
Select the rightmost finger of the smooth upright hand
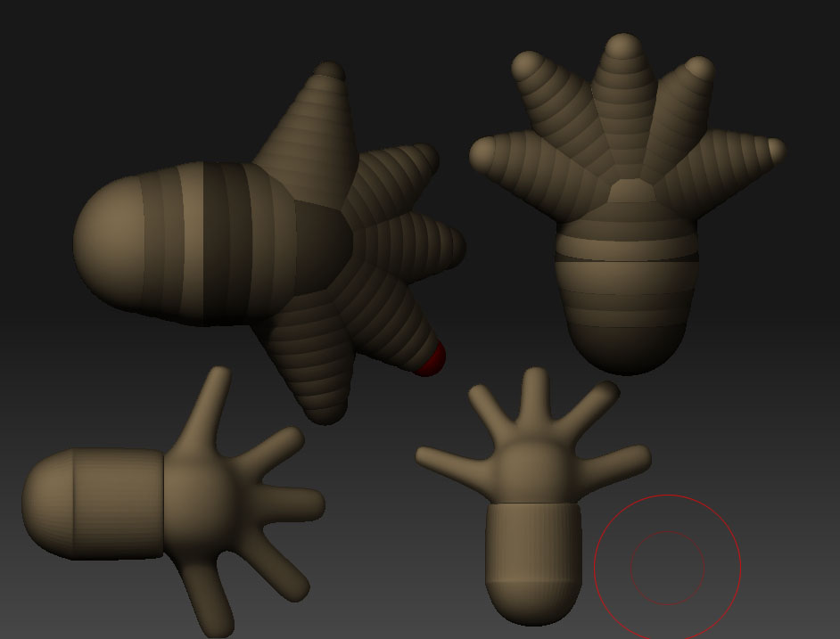pos(616,462)
